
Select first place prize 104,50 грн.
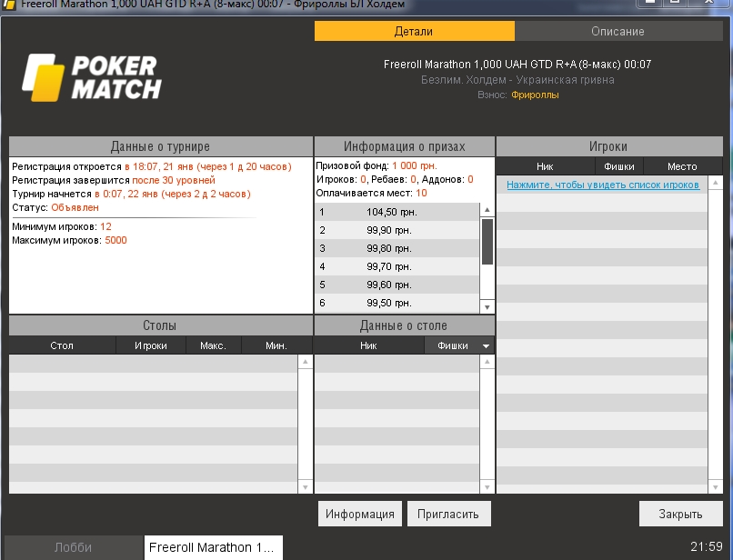397,212
